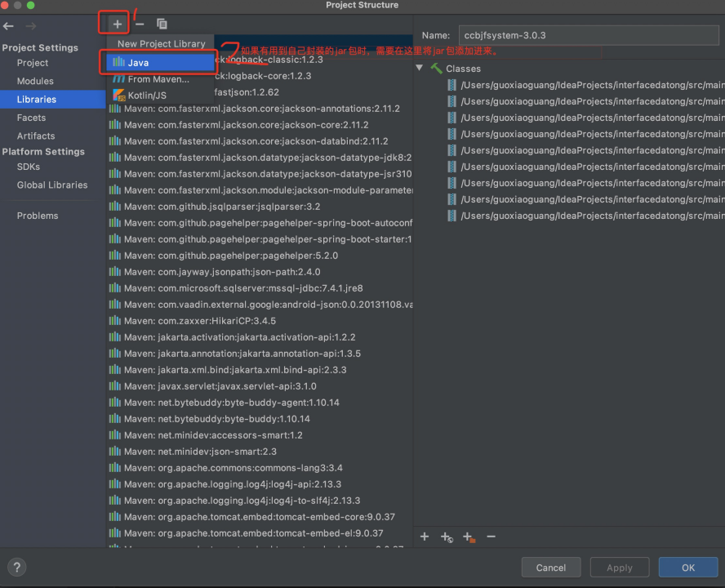The height and width of the screenshot is (588, 725).
Task: Click the forward arrow navigation icon
Action: (31, 25)
